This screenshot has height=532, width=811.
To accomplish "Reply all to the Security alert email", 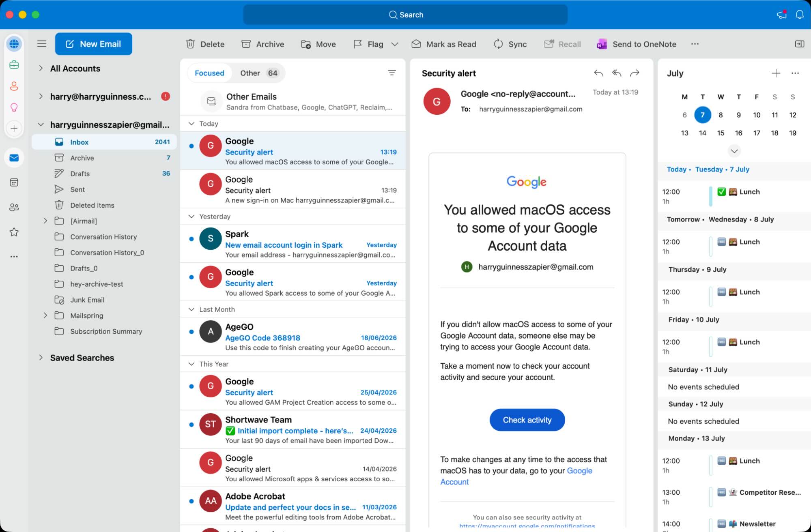I will click(617, 73).
